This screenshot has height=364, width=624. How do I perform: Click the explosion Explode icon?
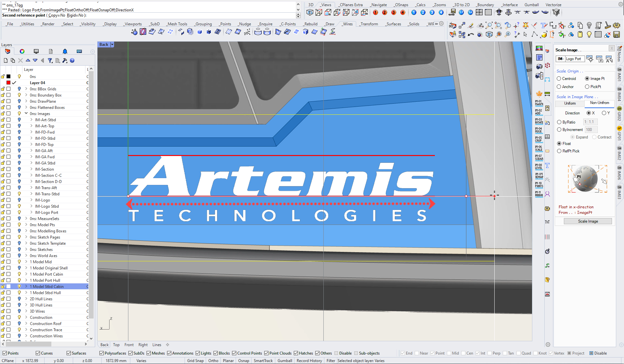(x=526, y=25)
